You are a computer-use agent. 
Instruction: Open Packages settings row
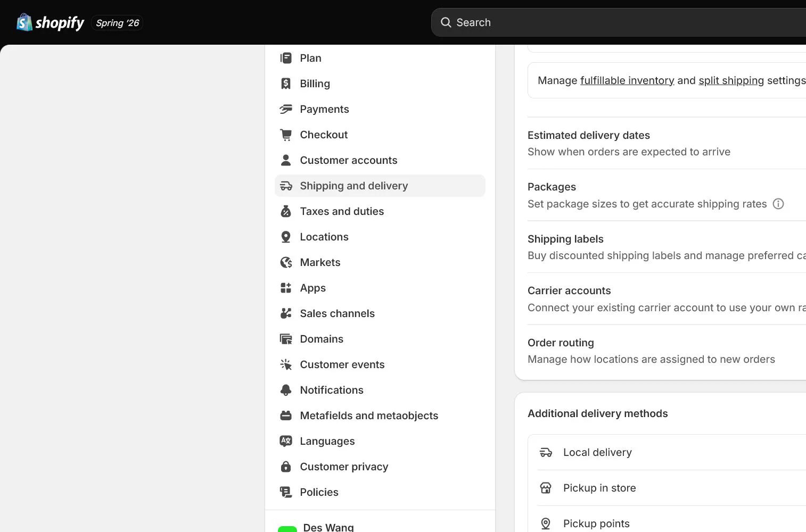667,195
